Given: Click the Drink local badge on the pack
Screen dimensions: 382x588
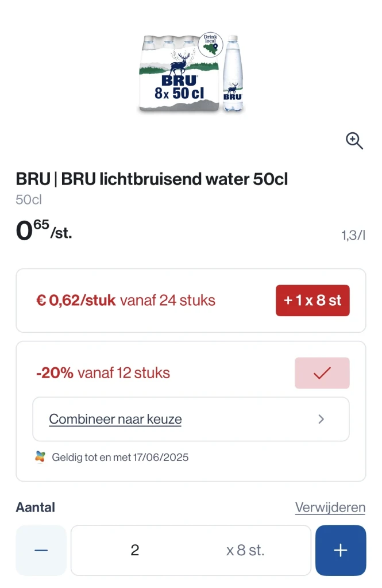Looking at the screenshot, I should coord(210,45).
